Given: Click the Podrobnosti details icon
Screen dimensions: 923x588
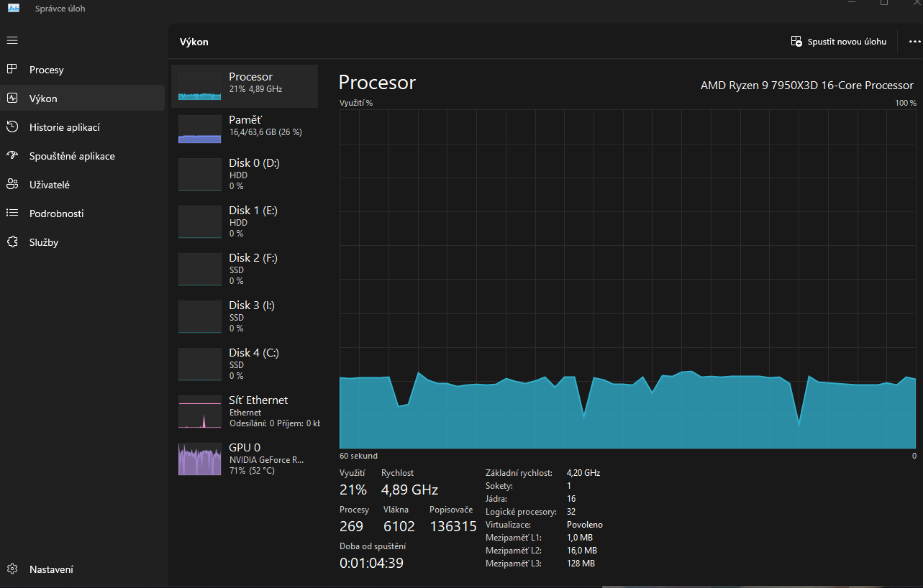Looking at the screenshot, I should pos(12,213).
